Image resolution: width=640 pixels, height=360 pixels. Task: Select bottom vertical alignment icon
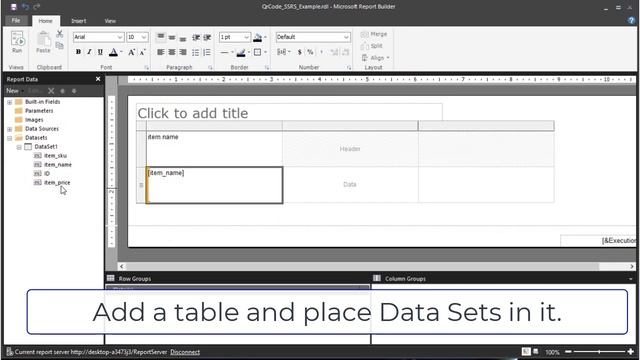[183, 38]
